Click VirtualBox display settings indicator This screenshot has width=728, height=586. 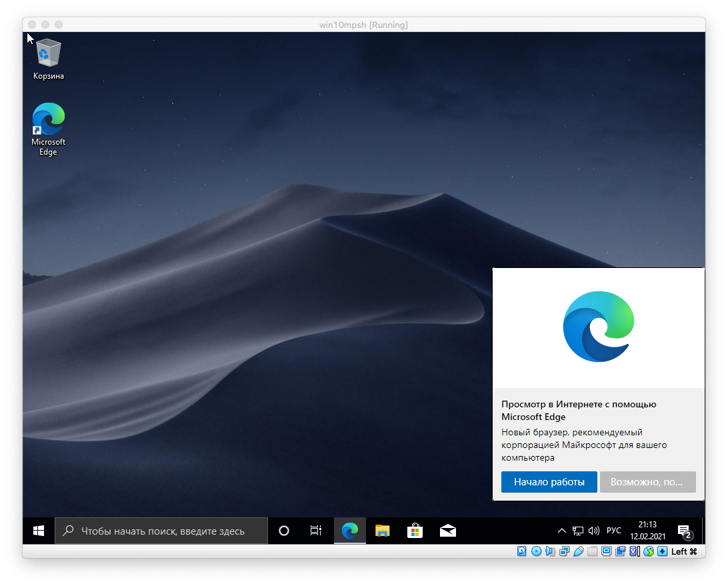click(607, 551)
